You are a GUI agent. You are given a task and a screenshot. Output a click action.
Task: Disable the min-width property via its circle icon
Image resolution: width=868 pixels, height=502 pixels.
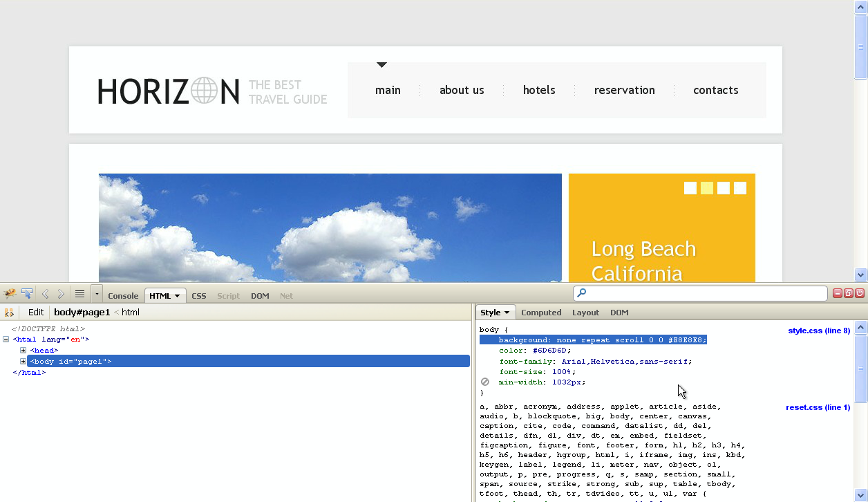pos(485,382)
